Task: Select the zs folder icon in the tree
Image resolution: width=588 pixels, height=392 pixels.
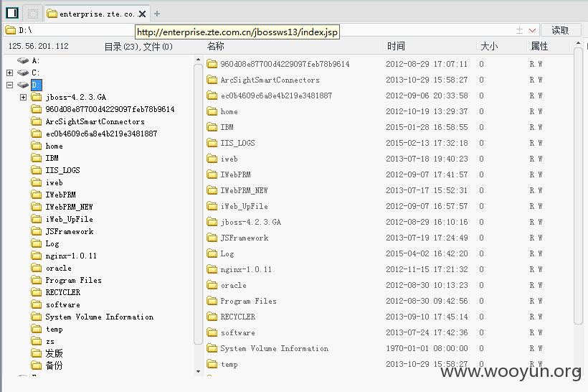Action: tap(37, 341)
